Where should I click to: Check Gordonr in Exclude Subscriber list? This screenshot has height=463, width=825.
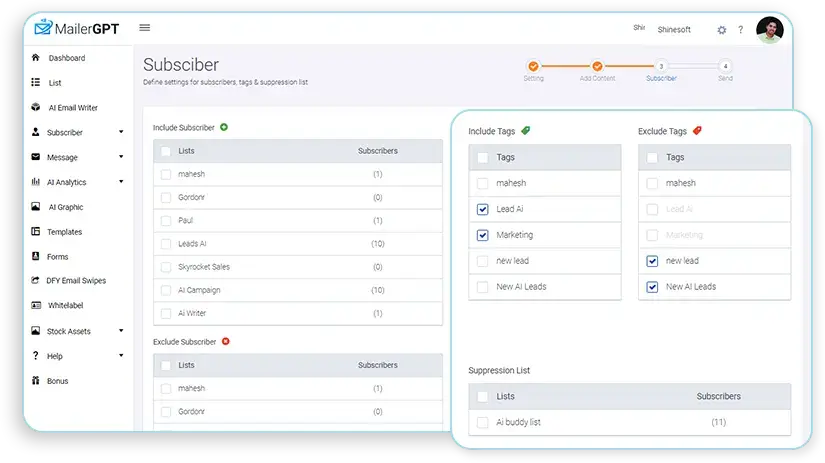[x=166, y=411]
